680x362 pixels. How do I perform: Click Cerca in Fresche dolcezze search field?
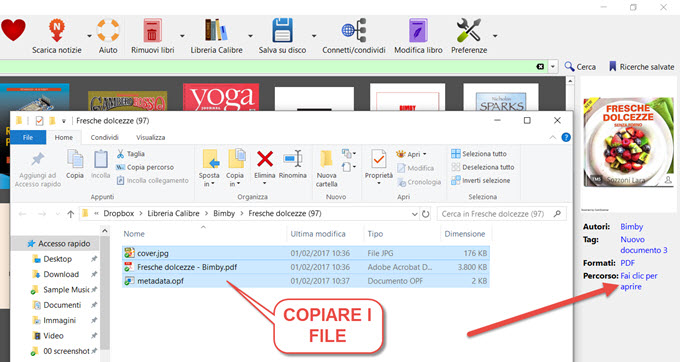point(501,214)
